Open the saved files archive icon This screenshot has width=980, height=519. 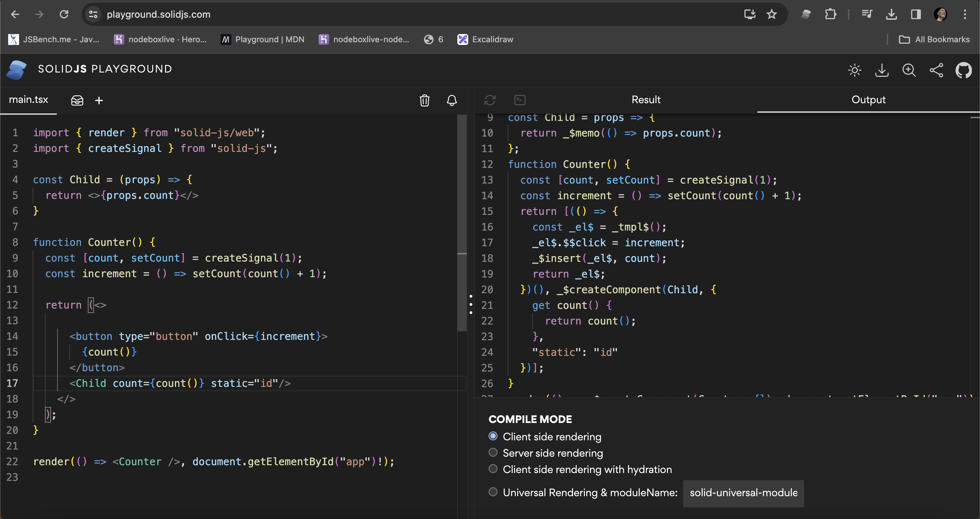[77, 100]
